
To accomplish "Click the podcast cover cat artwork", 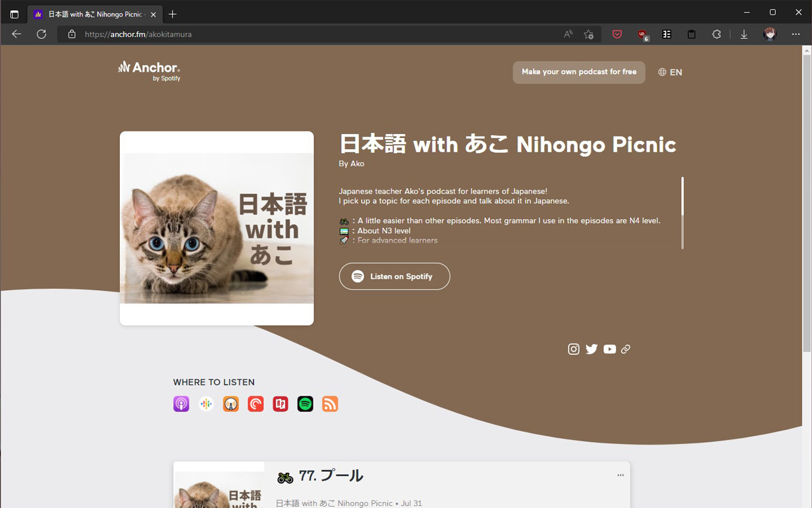I will coord(216,228).
